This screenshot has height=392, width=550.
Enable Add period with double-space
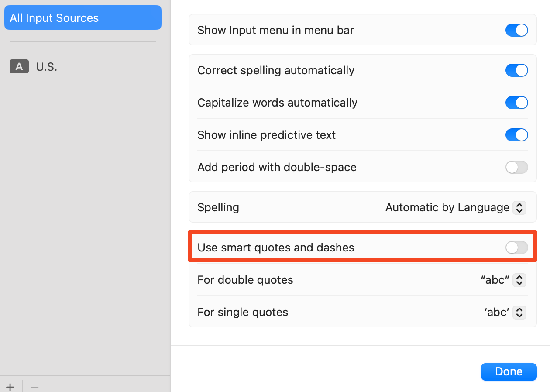coord(516,167)
